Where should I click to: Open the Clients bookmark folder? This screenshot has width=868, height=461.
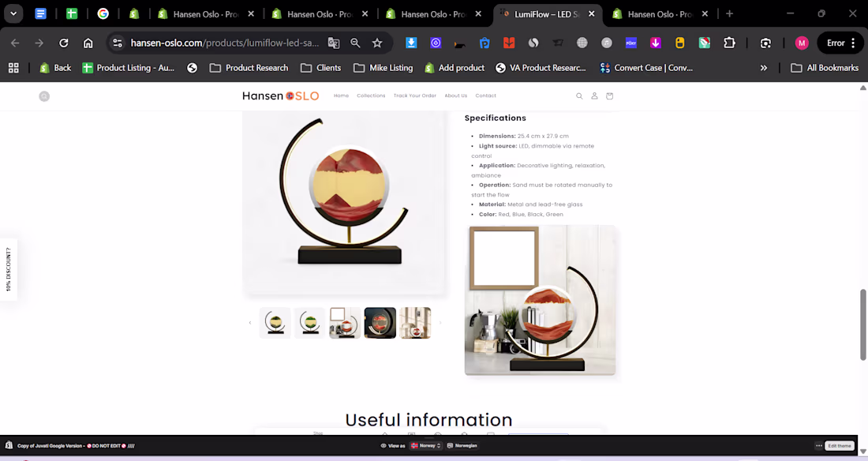tap(321, 68)
